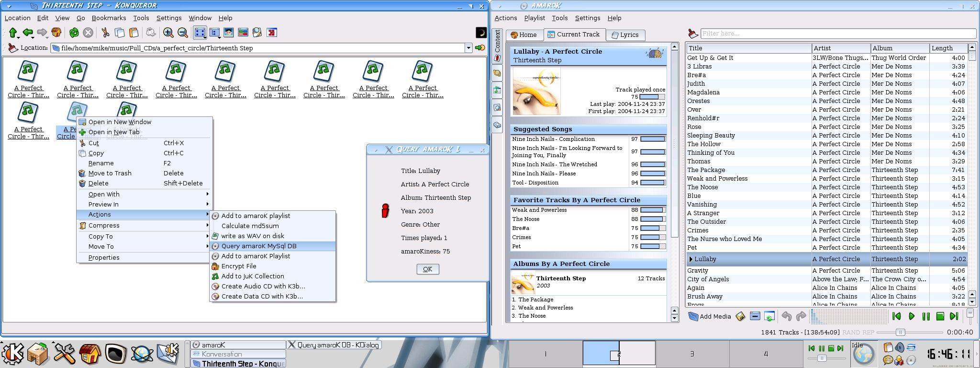Click Play in Amarok window
This screenshot has width=980, height=368.
[x=911, y=316]
